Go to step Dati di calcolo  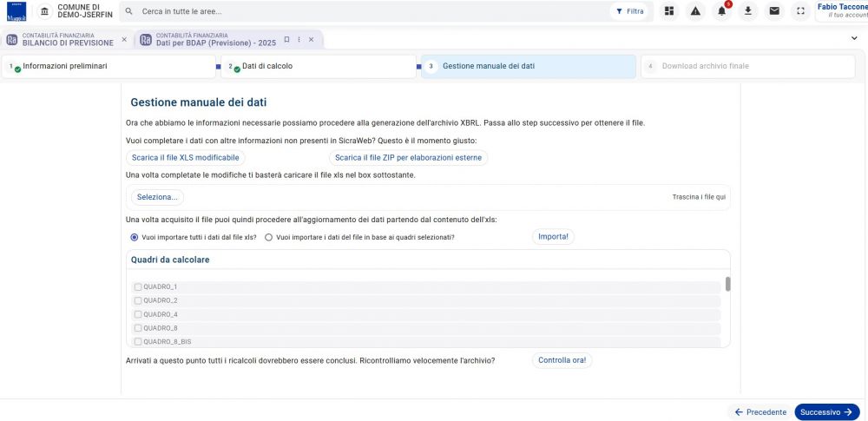319,67
